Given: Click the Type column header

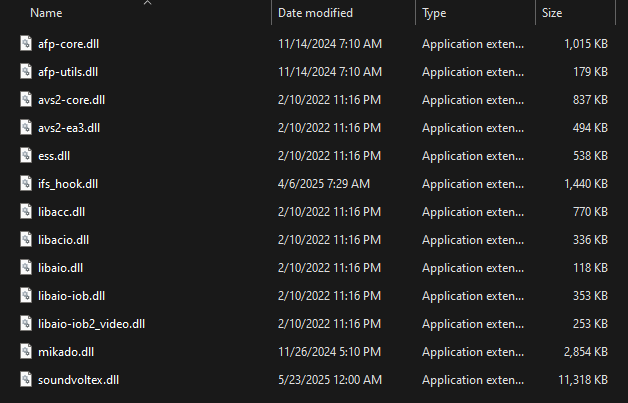Looking at the screenshot, I should pyautogui.click(x=434, y=14).
